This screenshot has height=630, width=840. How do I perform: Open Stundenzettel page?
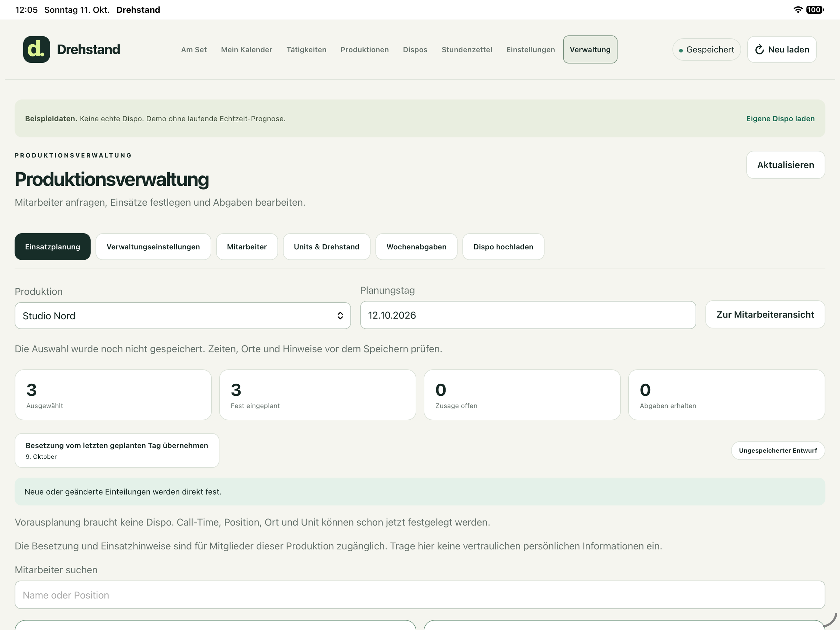tap(467, 49)
